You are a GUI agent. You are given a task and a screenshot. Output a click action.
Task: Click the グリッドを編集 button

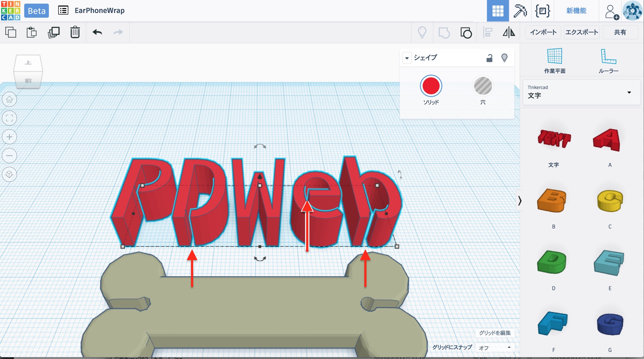click(494, 333)
